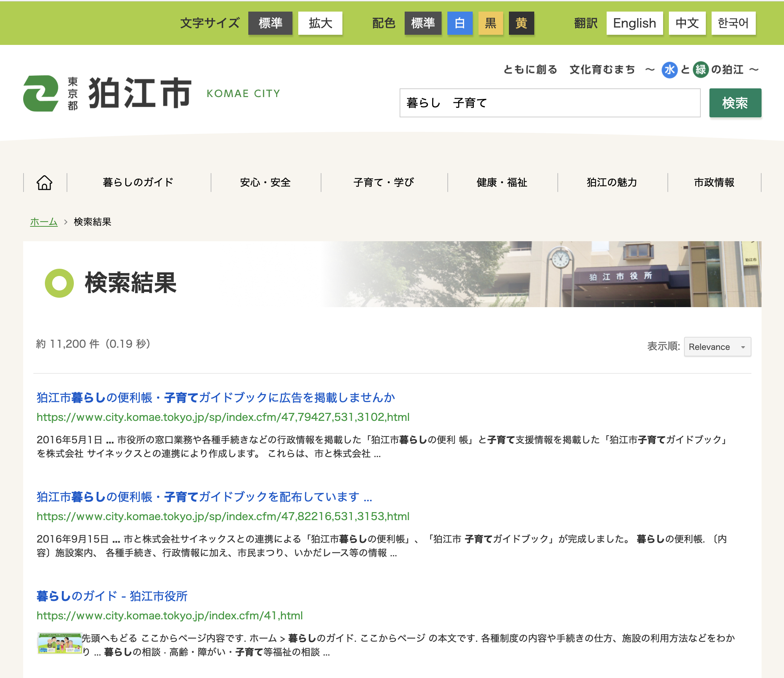Screen dimensions: 784x678
Task: Click the KOMAE CITY text
Action: [x=243, y=93]
